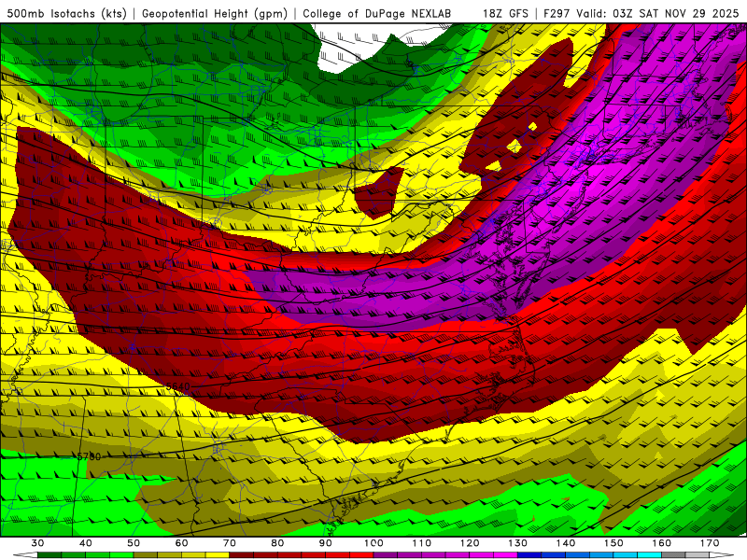747x560 pixels.
Task: Click the "F297" forecast hour label
Action: (x=557, y=13)
